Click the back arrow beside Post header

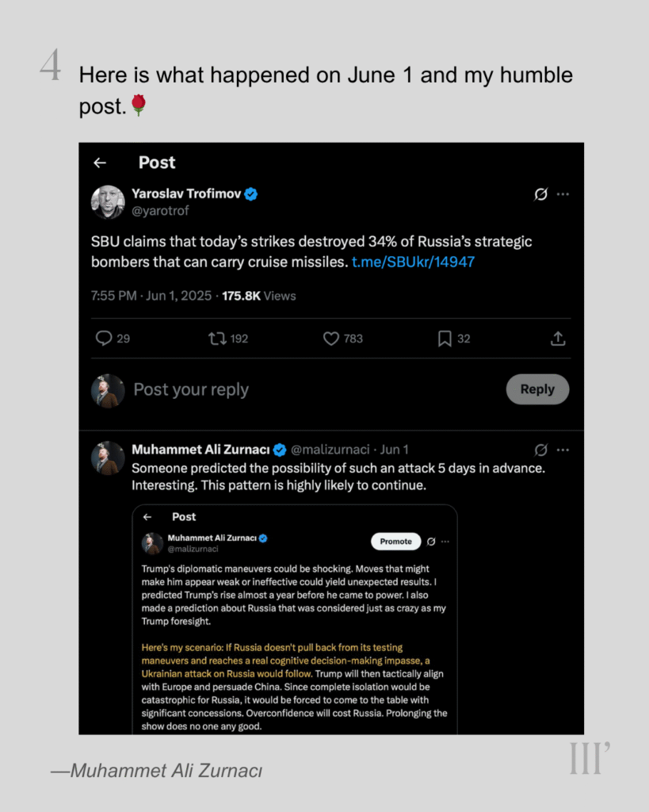click(100, 163)
